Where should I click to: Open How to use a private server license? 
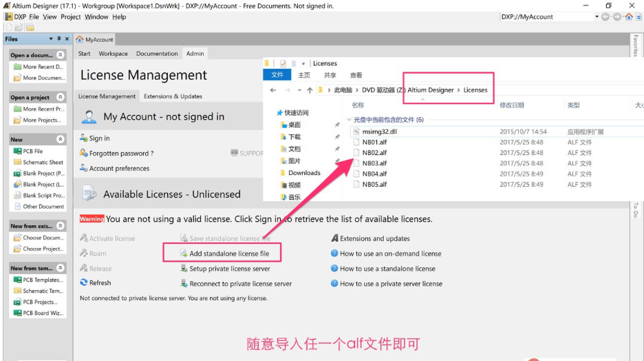tap(387, 284)
